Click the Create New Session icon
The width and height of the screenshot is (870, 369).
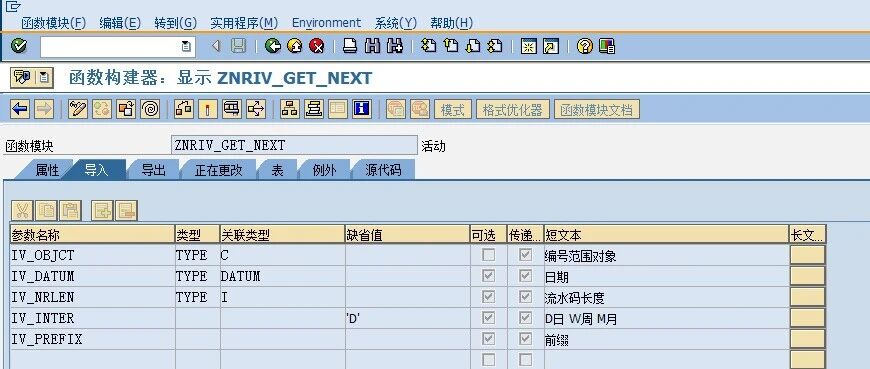coord(529,46)
